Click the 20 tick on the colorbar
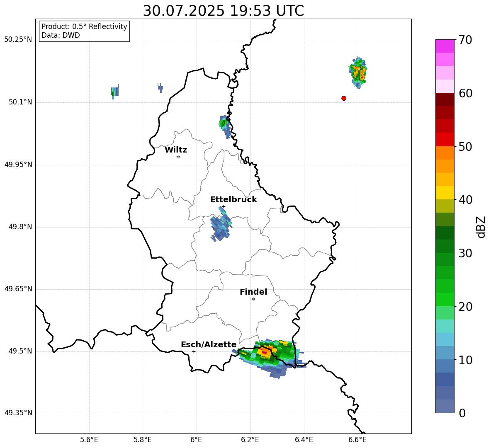 pos(465,307)
